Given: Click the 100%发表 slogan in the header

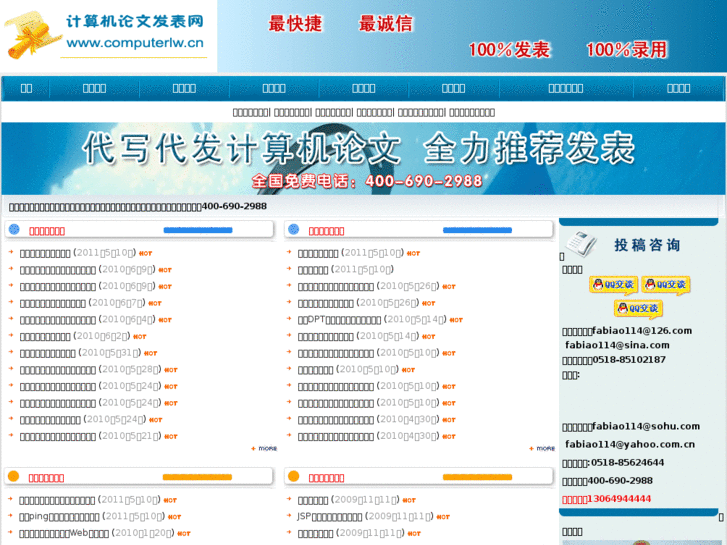Looking at the screenshot, I should [x=509, y=50].
